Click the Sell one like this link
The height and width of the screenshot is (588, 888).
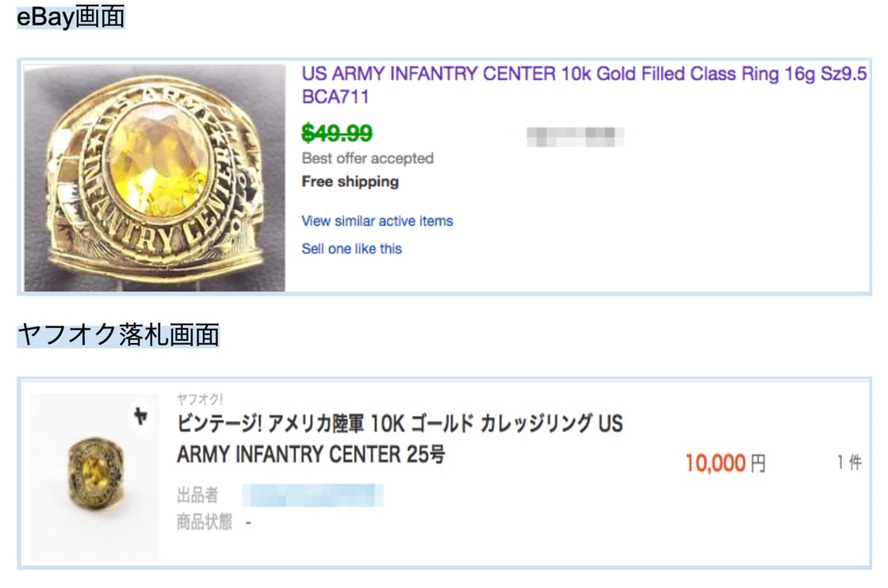coord(352,249)
